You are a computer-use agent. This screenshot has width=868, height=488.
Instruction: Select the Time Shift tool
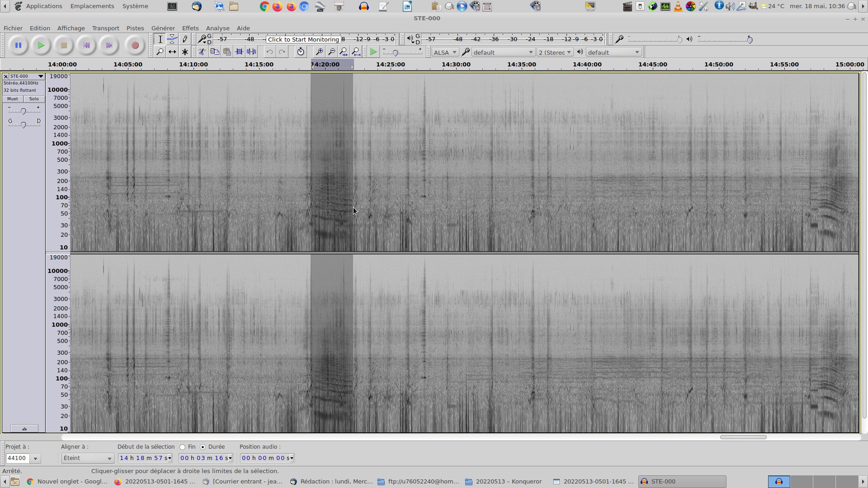[172, 52]
